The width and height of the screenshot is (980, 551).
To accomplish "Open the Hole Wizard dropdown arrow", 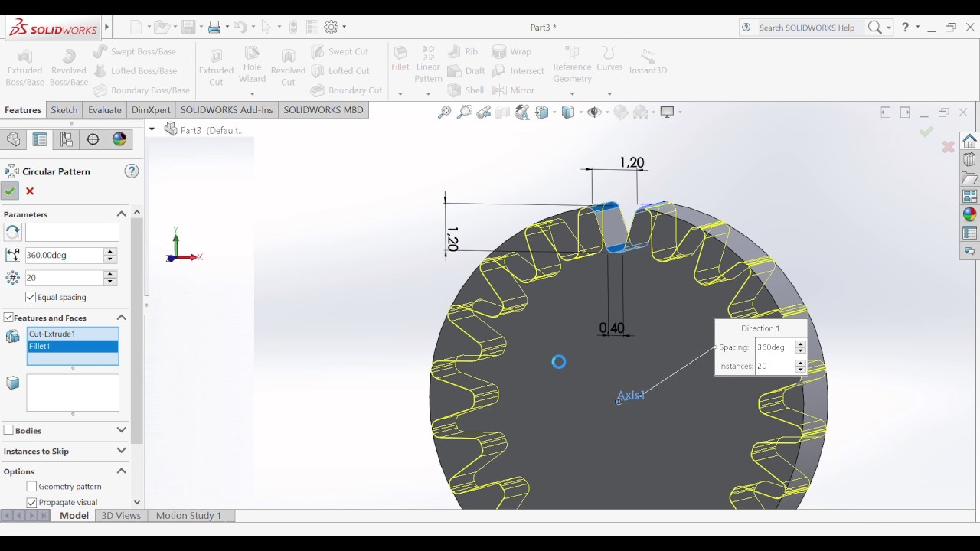I will tap(252, 94).
